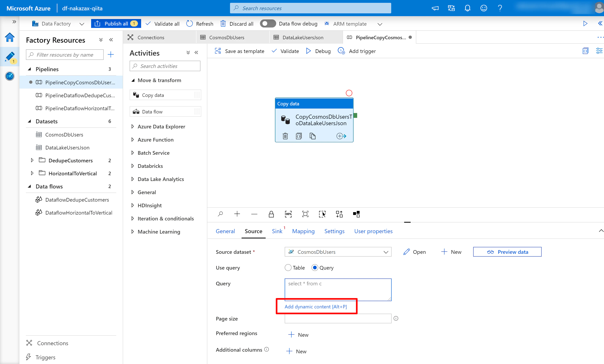Click the Publish all button
The width and height of the screenshot is (604, 364).
click(x=116, y=24)
